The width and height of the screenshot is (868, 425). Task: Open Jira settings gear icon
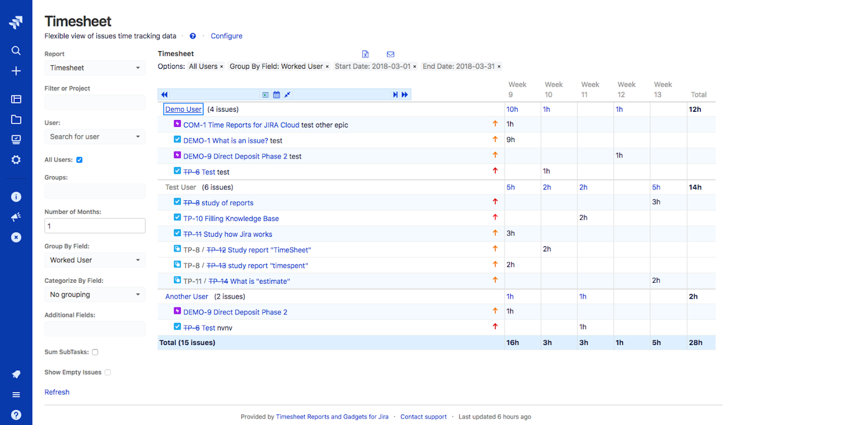[x=16, y=160]
